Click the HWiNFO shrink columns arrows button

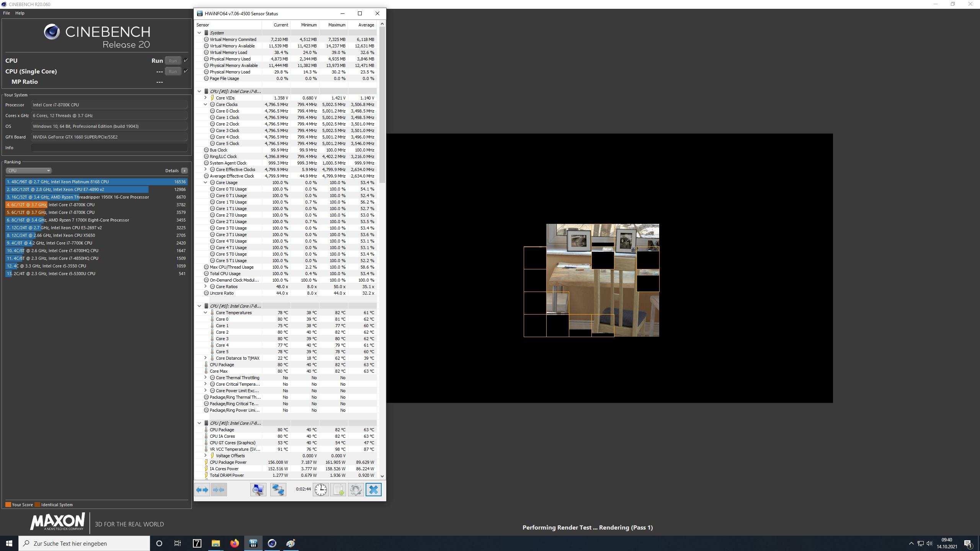(219, 489)
